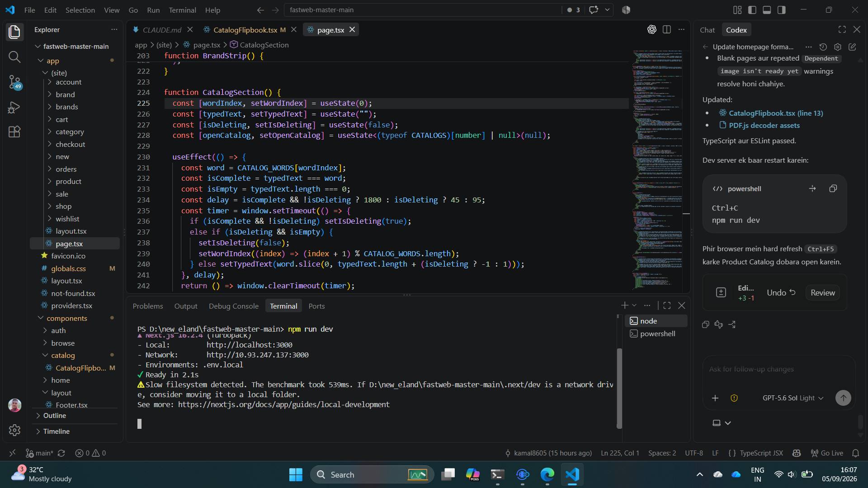868x488 pixels.
Task: Copy the powershell code block
Action: (x=833, y=188)
